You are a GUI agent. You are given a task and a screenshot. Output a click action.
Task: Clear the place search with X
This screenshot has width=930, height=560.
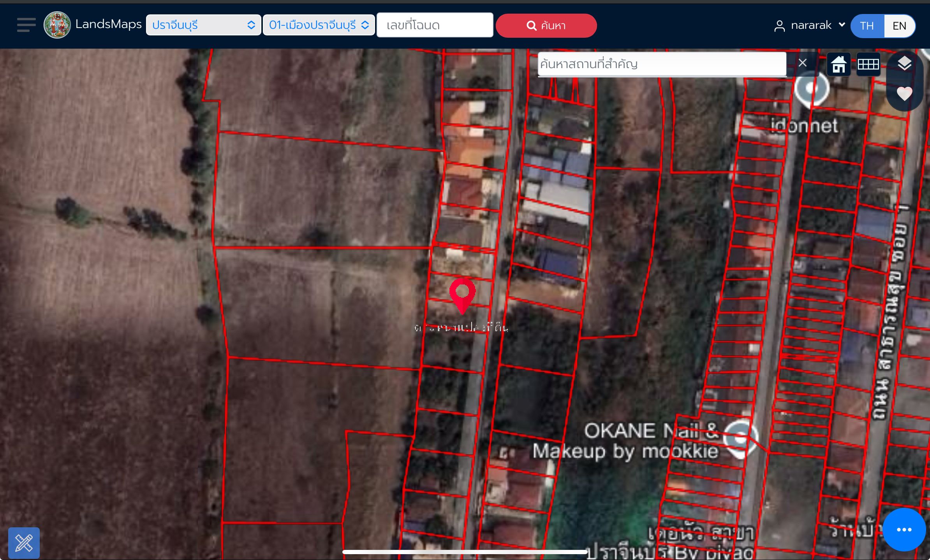coord(802,63)
